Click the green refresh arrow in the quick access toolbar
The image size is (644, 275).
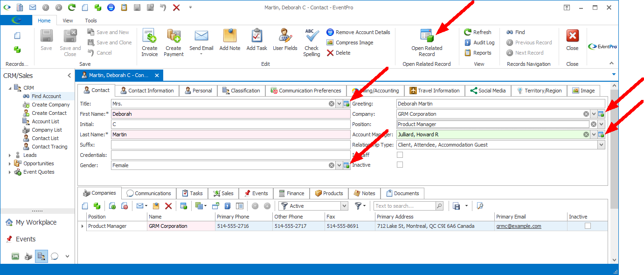point(71,7)
